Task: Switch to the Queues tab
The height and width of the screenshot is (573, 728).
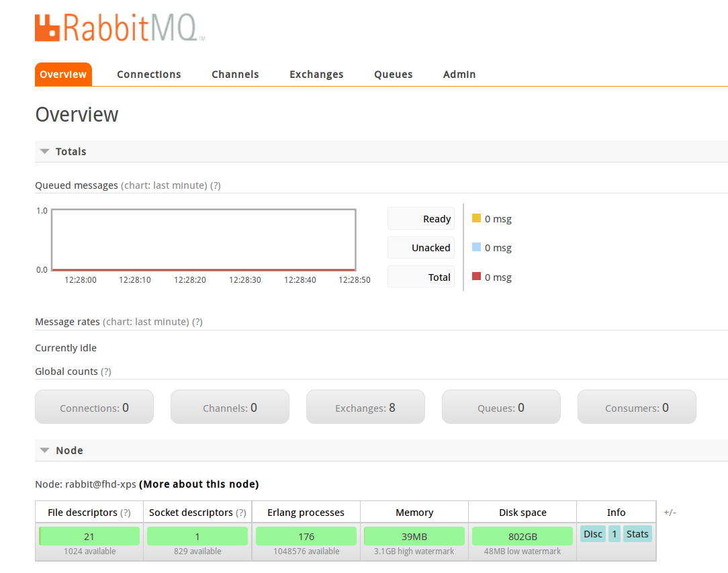Action: [393, 74]
